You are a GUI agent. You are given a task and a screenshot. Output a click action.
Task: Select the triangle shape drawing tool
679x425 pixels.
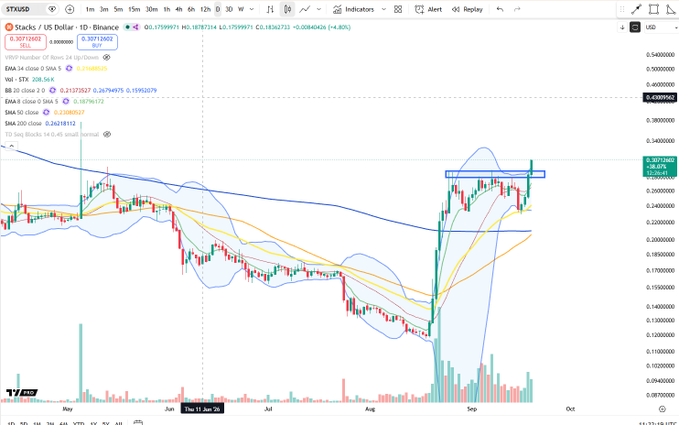pos(671,9)
